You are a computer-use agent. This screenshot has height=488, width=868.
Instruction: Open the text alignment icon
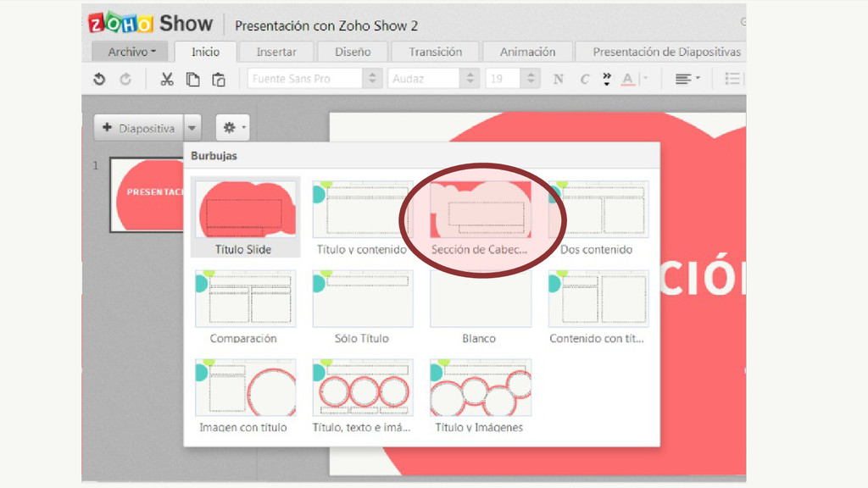(x=683, y=79)
